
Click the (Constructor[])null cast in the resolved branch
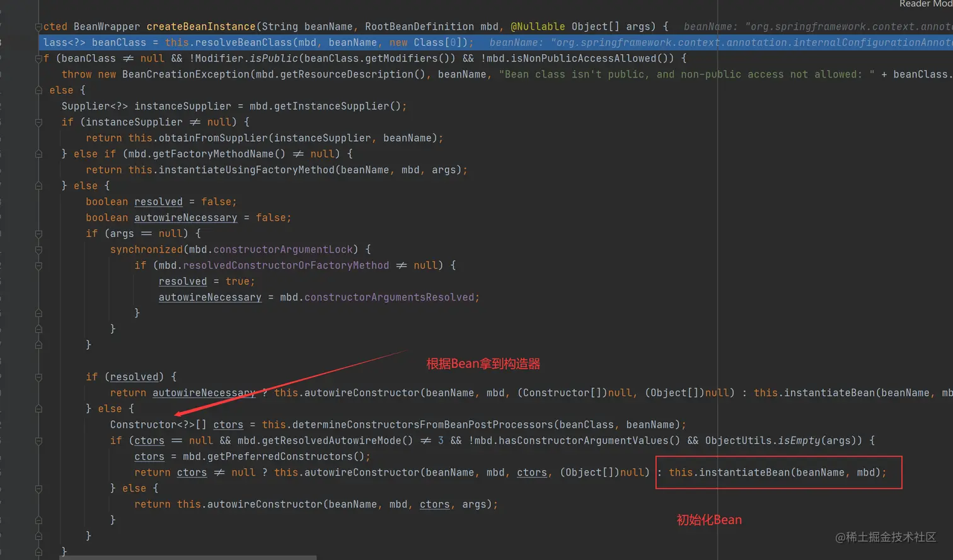(x=575, y=393)
